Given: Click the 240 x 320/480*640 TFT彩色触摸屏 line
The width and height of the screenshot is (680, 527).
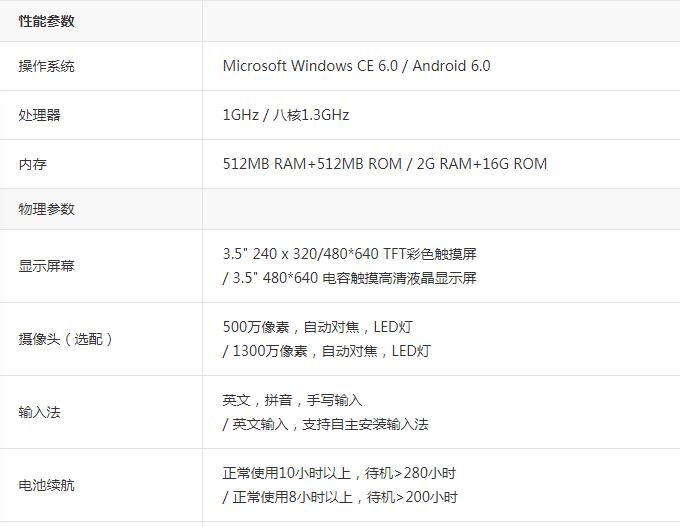Looking at the screenshot, I should coord(350,254).
